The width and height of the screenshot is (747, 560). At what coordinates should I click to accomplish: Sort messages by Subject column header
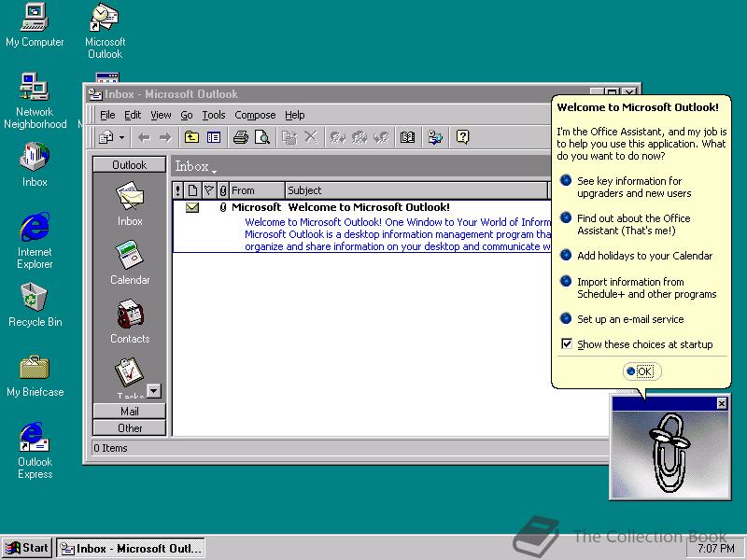416,190
